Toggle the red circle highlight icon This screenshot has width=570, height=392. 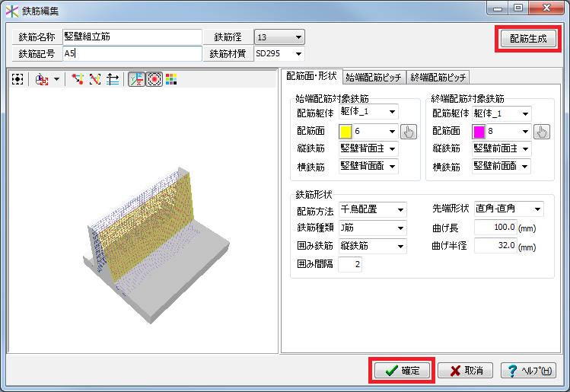pyautogui.click(x=154, y=79)
